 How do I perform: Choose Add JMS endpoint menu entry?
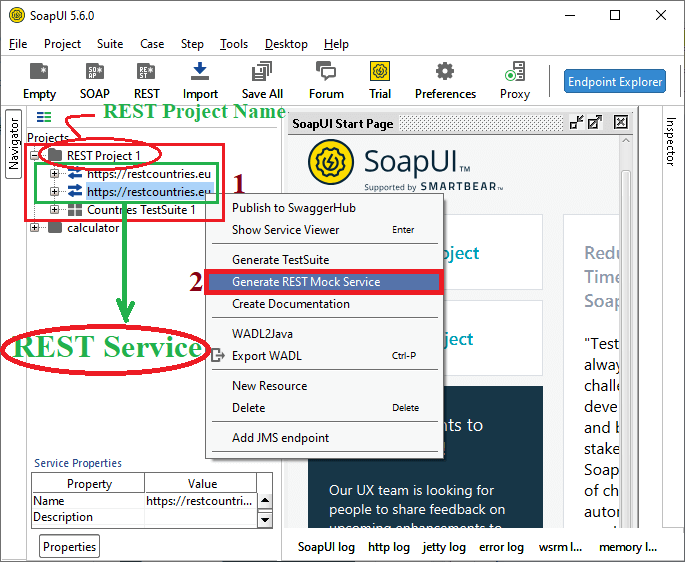pyautogui.click(x=325, y=438)
